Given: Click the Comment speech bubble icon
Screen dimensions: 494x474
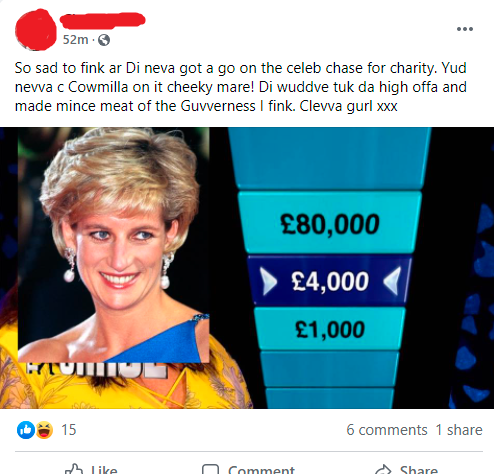Looking at the screenshot, I should pos(211,469).
